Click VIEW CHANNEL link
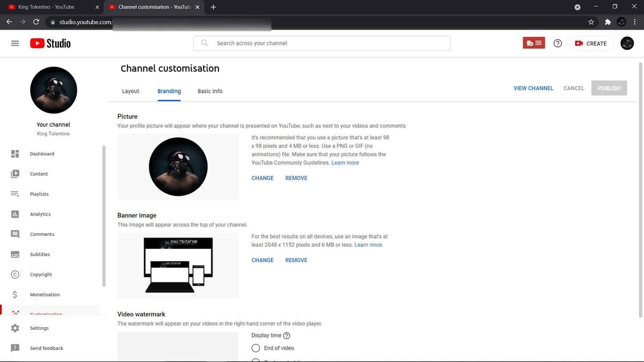 (x=533, y=88)
